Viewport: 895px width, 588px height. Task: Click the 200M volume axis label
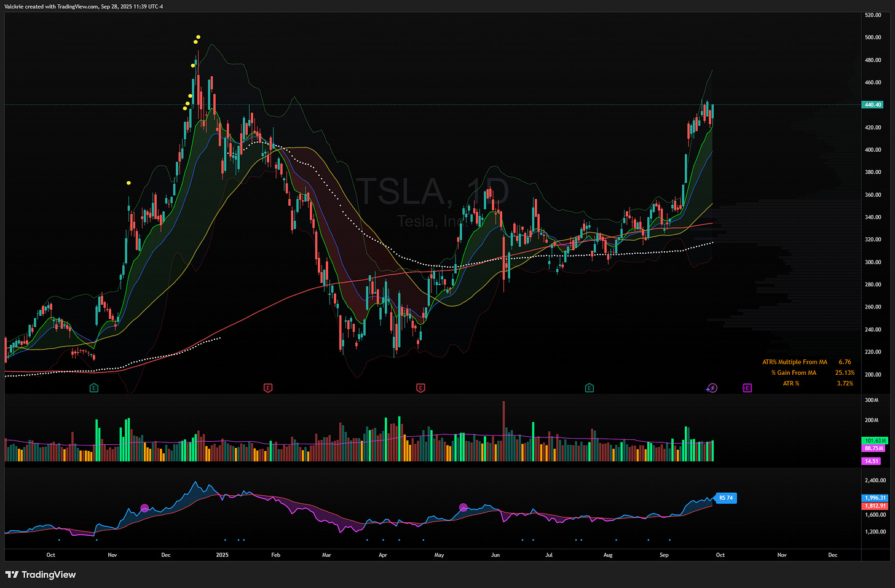tap(872, 420)
